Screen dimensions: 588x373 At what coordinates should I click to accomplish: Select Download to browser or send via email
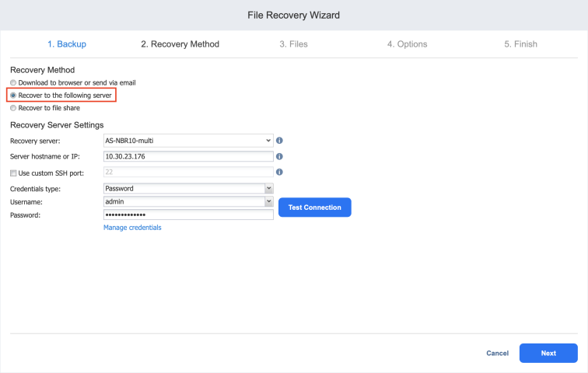pos(13,82)
